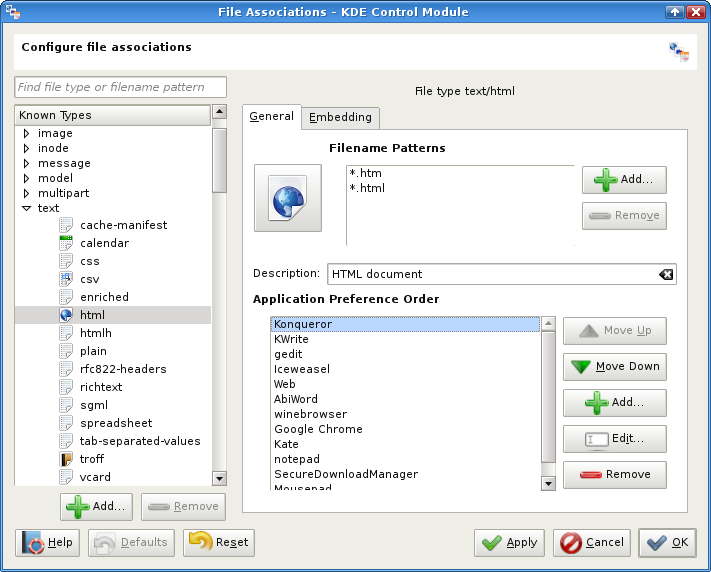Switch to the Embedding tab
The image size is (711, 572).
click(x=340, y=117)
